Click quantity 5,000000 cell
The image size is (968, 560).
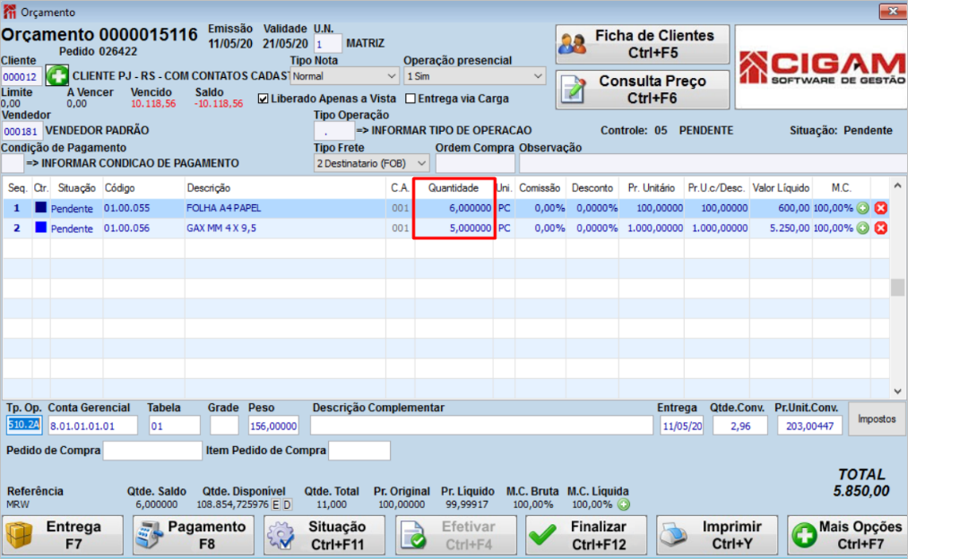(x=454, y=228)
